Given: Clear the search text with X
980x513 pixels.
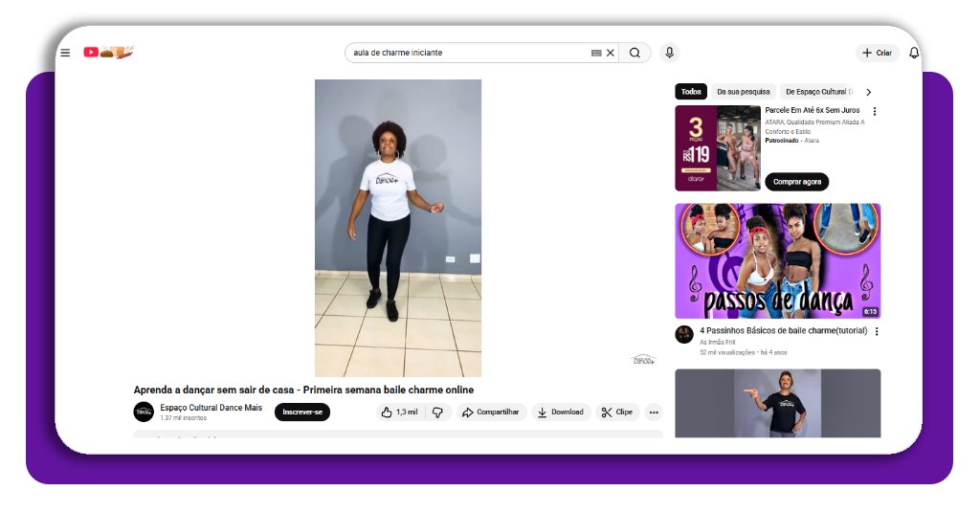Looking at the screenshot, I should [x=611, y=53].
